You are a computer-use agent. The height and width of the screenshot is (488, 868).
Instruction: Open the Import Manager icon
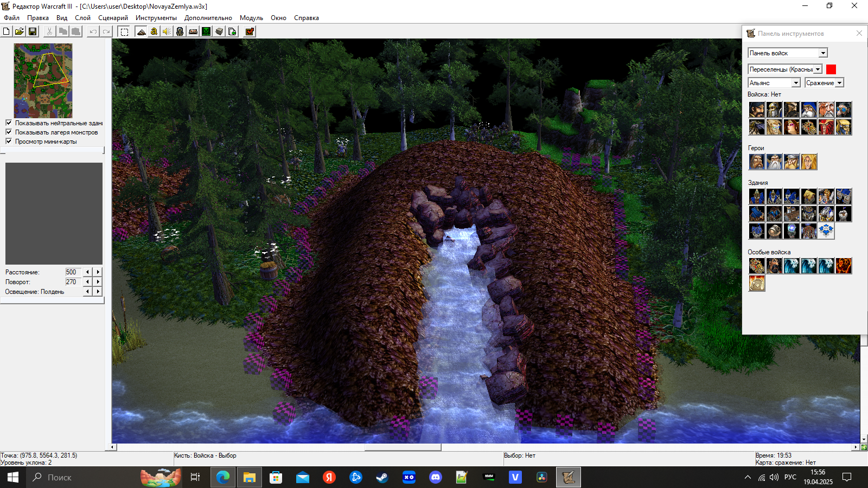[232, 31]
